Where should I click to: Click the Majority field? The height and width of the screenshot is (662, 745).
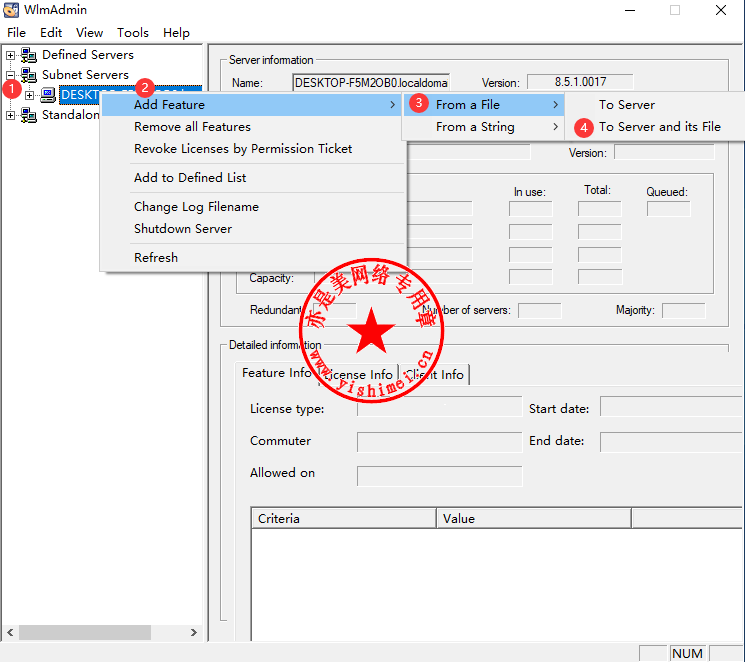click(x=684, y=310)
